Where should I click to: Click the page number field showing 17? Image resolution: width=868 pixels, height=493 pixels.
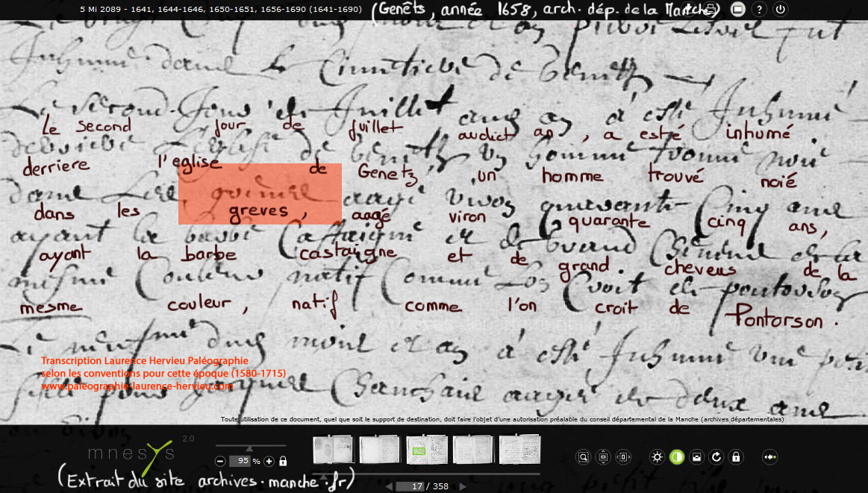pyautogui.click(x=417, y=486)
